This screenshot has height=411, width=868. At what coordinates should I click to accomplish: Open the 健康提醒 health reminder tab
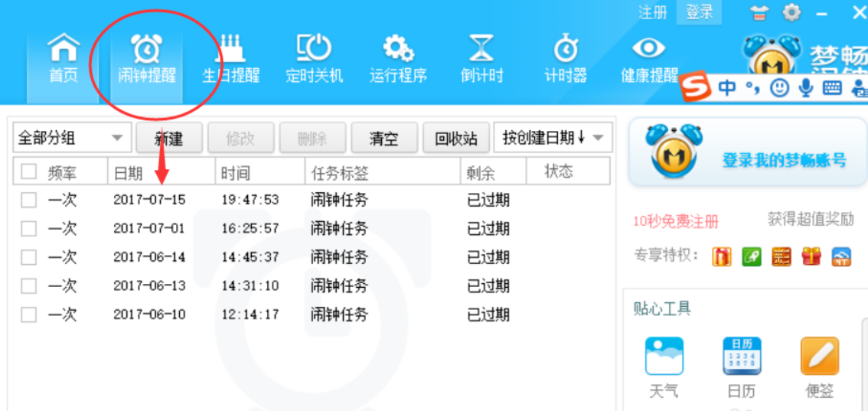pos(649,60)
